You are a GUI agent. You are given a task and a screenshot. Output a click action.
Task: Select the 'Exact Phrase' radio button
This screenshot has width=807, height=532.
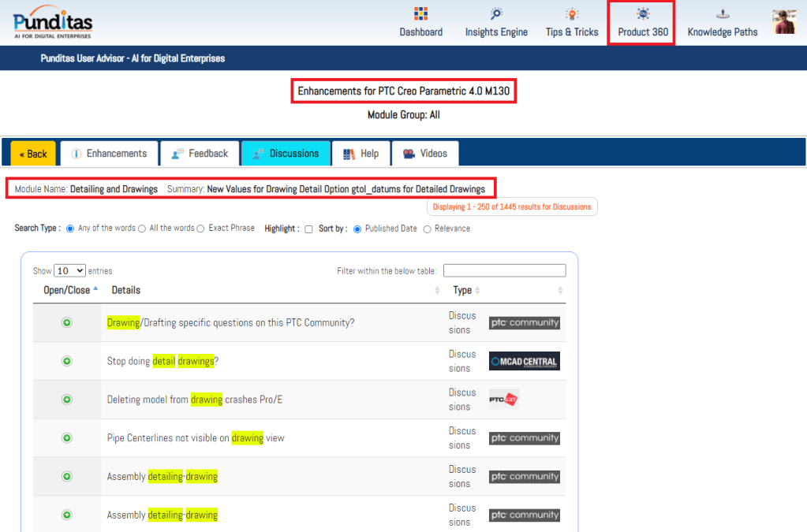click(x=200, y=229)
